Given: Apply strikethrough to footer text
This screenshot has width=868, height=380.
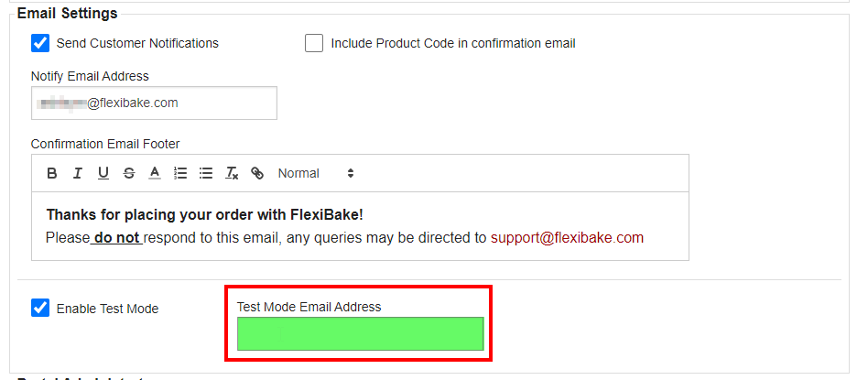Looking at the screenshot, I should click(129, 173).
